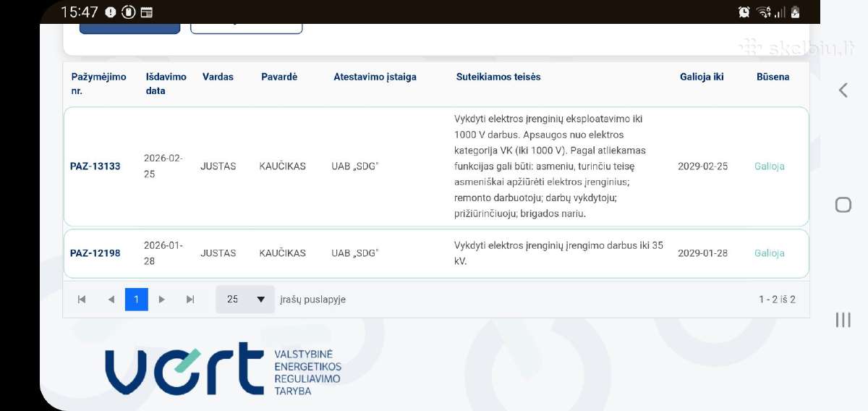Image resolution: width=868 pixels, height=411 pixels.
Task: Tap the Android recent apps button
Action: 843,320
